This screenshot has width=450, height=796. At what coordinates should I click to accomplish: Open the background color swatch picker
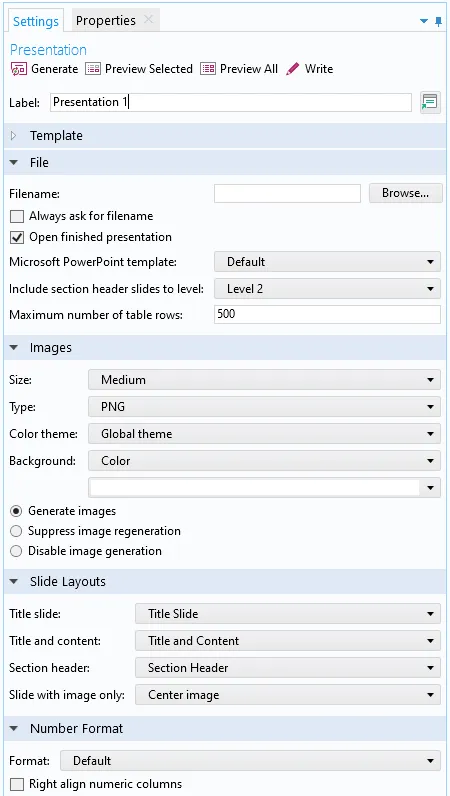click(264, 488)
